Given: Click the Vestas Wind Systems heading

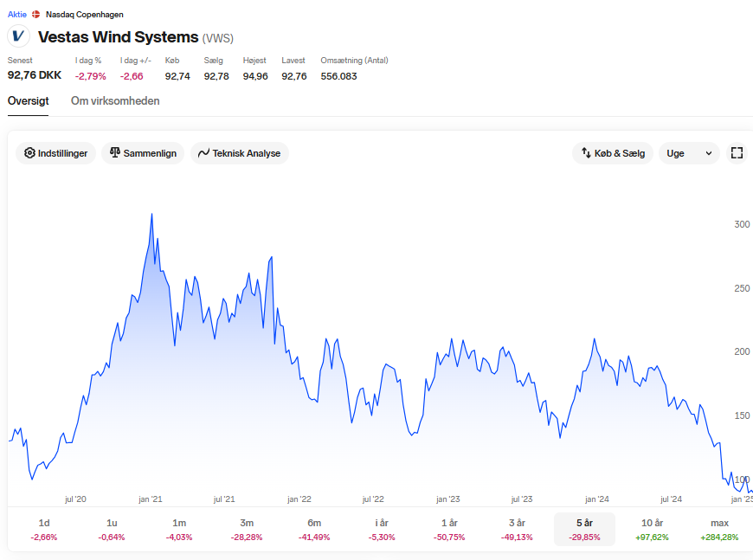Looking at the screenshot, I should pos(118,37).
